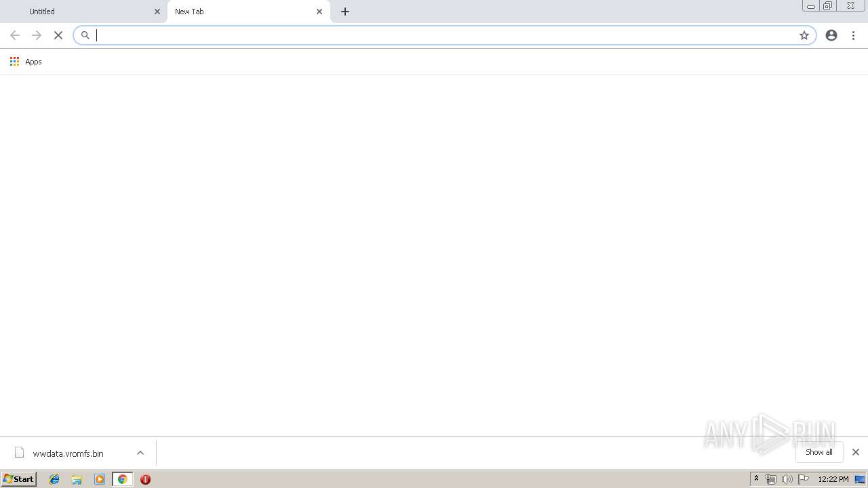This screenshot has height=488, width=868.
Task: Open Windows Media Player from taskbar
Action: (100, 479)
